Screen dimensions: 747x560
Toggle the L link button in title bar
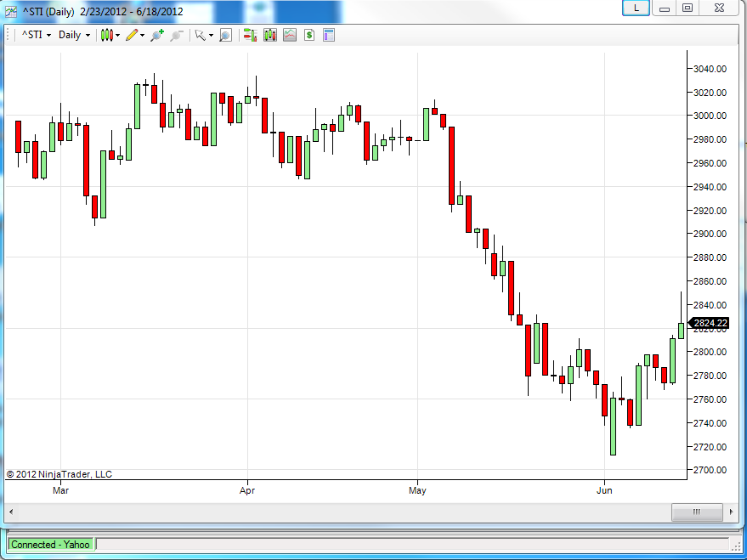click(637, 8)
